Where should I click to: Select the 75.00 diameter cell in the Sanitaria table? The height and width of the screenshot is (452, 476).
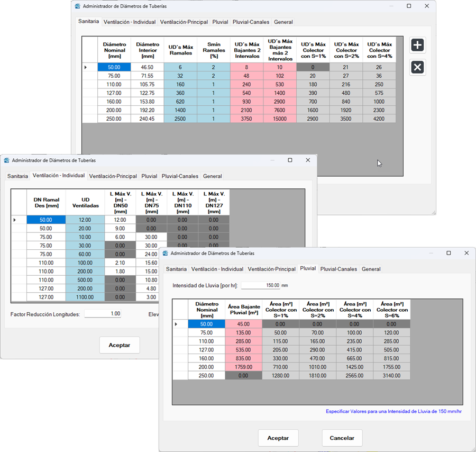pos(114,75)
